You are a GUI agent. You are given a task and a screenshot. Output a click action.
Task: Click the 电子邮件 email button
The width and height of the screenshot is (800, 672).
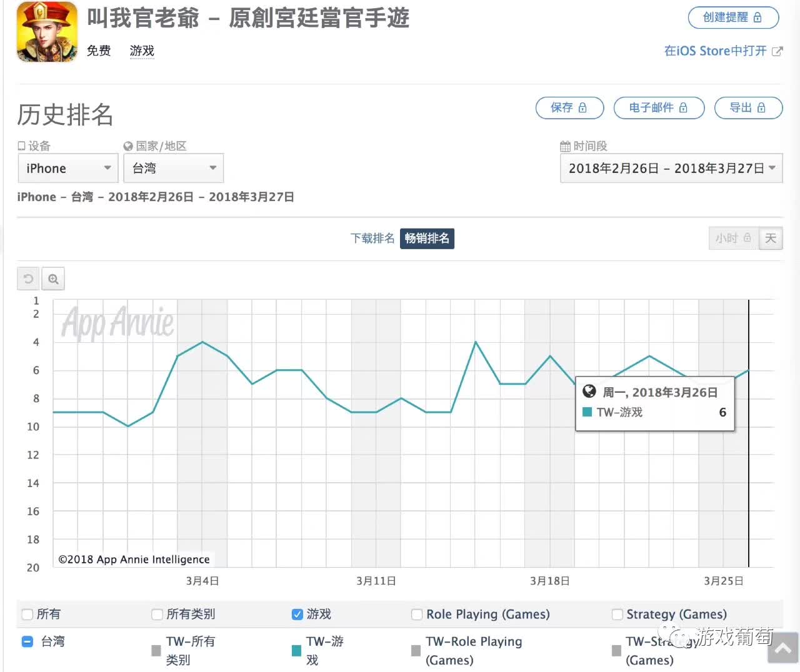click(x=659, y=108)
